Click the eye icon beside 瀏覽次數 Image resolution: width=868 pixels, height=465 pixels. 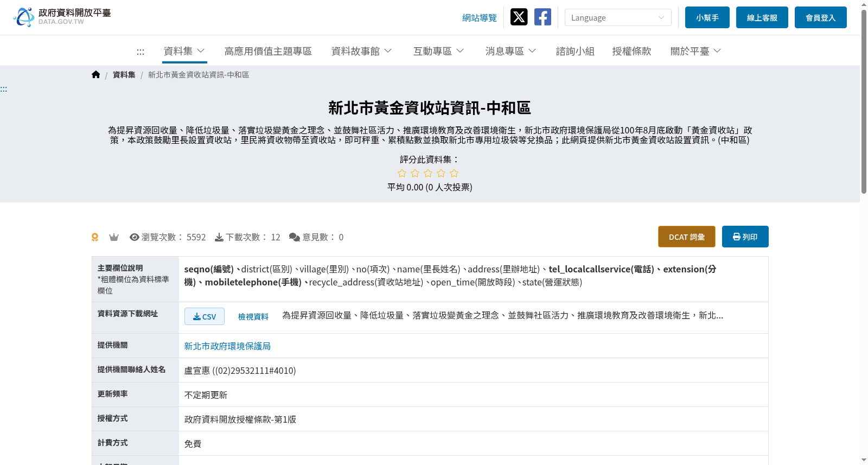coord(135,237)
